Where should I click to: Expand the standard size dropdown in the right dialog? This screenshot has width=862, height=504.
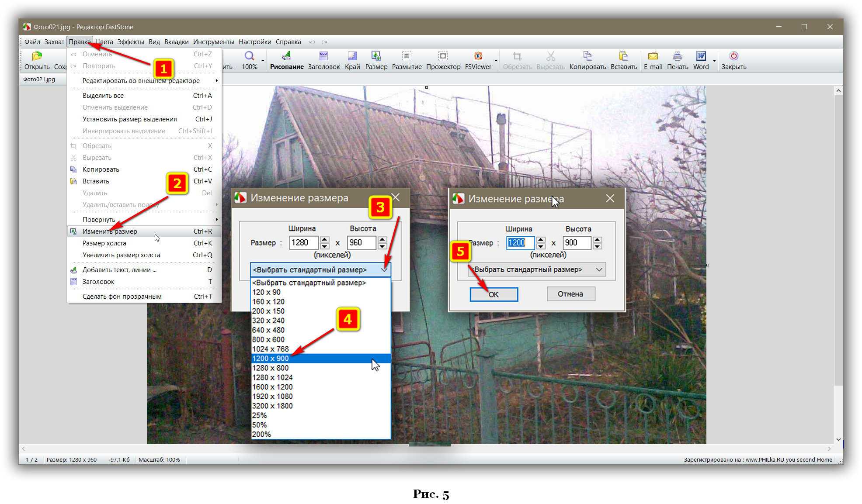(599, 269)
